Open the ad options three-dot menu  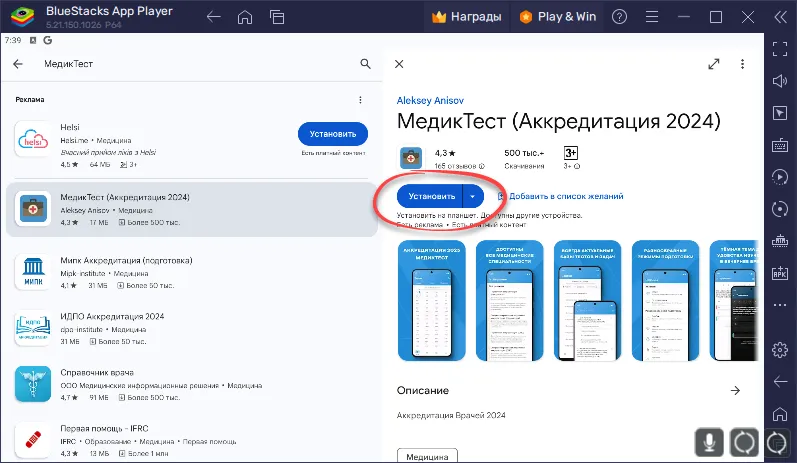pos(360,100)
